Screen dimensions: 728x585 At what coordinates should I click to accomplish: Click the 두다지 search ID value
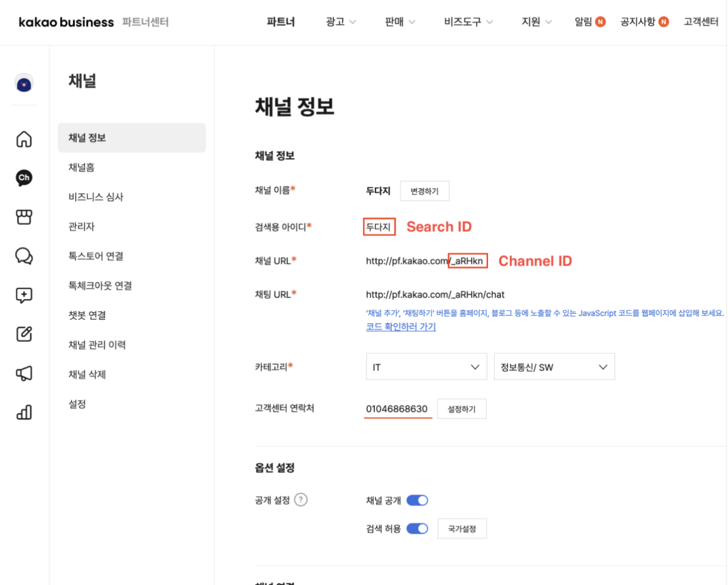click(x=379, y=227)
